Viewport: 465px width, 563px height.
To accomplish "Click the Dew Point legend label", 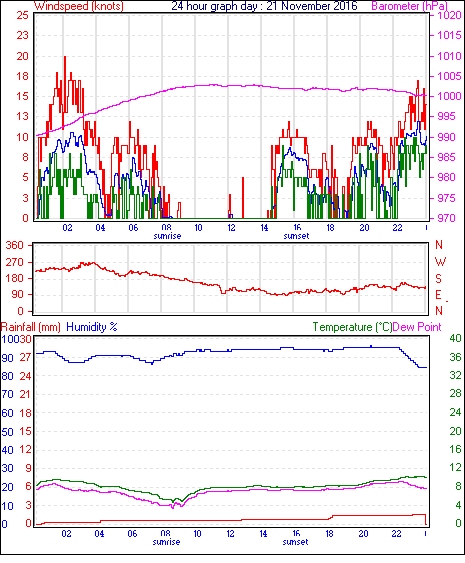I will (x=417, y=327).
